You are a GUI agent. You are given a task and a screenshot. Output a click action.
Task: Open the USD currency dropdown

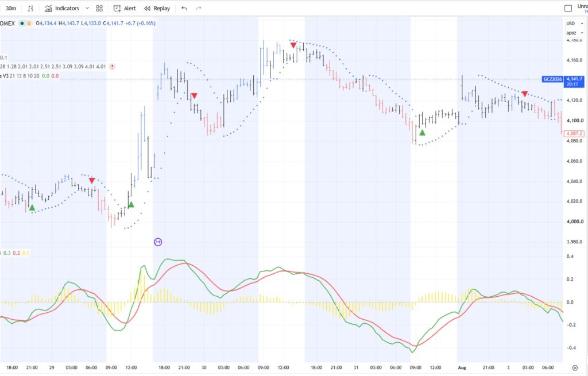coord(574,23)
